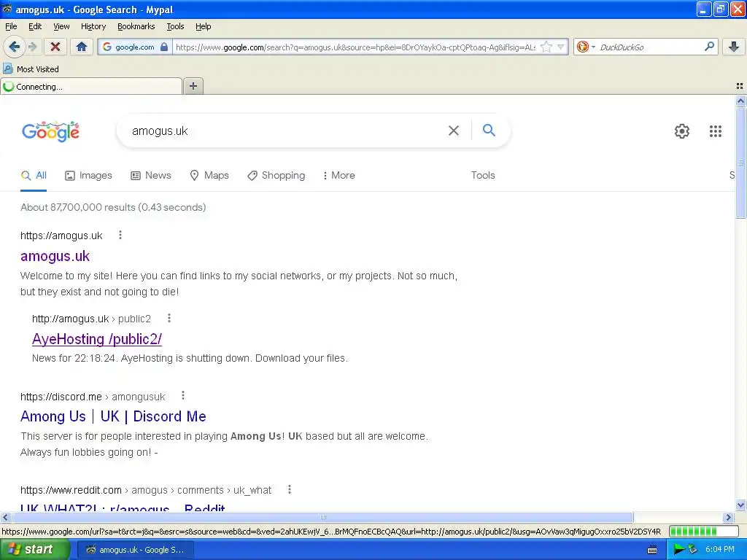Open the AyeHosting /public2/ link
Image resolution: width=747 pixels, height=560 pixels.
97,339
